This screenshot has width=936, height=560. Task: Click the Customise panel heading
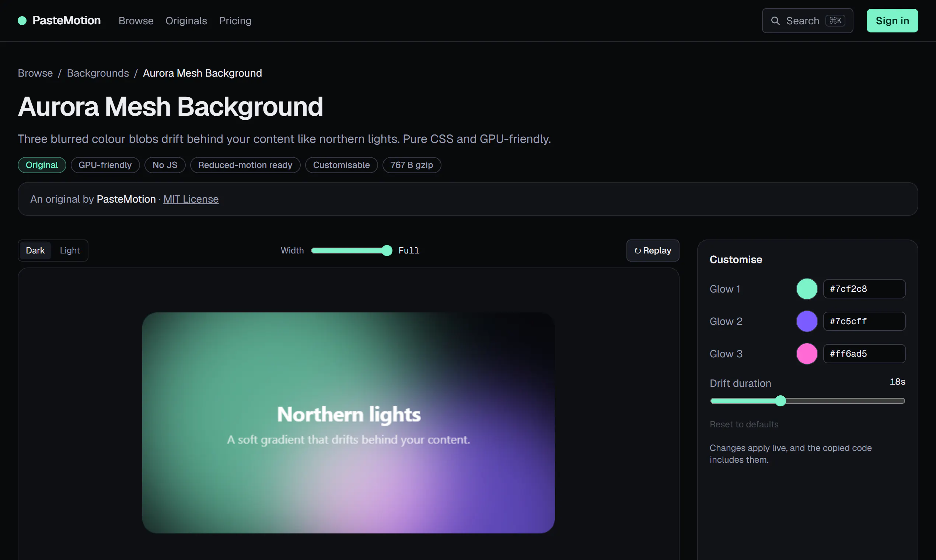tap(736, 260)
